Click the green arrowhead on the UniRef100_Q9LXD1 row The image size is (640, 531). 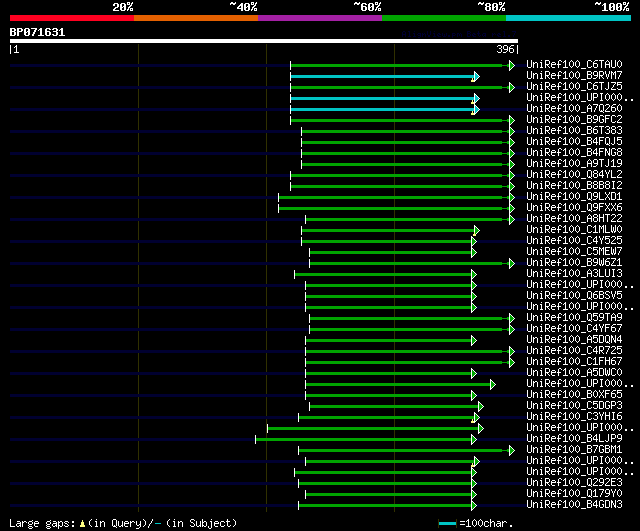[511, 198]
